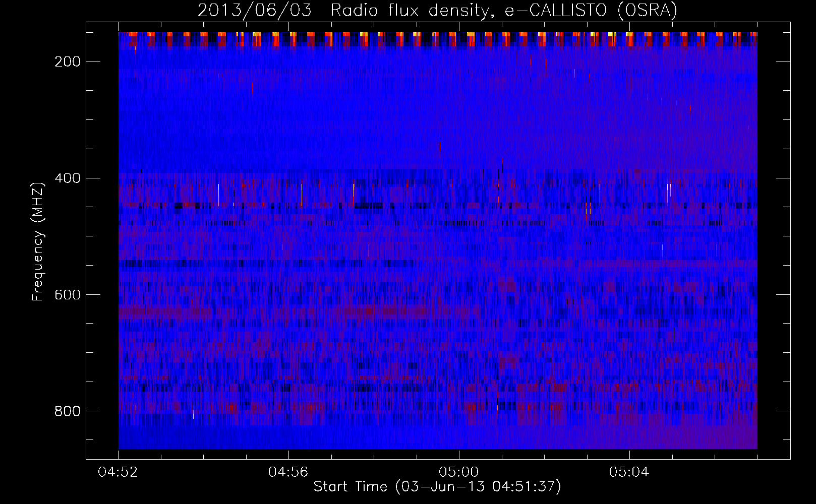
Task: Click the 05:04 time tick label
Action: click(x=629, y=472)
